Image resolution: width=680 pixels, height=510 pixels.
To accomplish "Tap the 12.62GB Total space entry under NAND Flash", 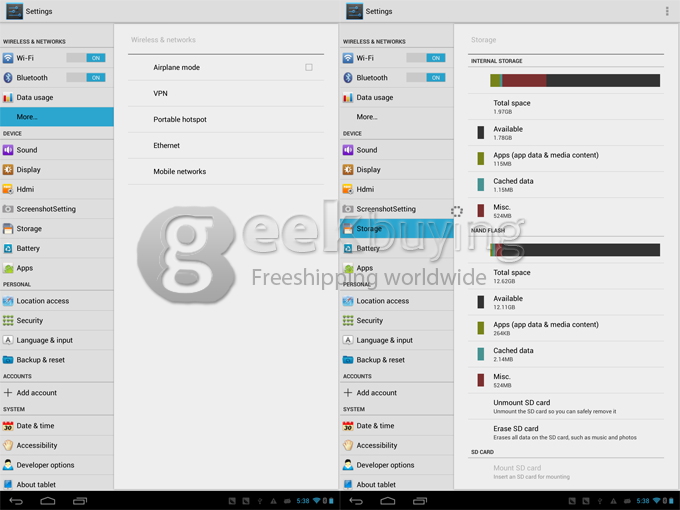I will click(x=566, y=276).
